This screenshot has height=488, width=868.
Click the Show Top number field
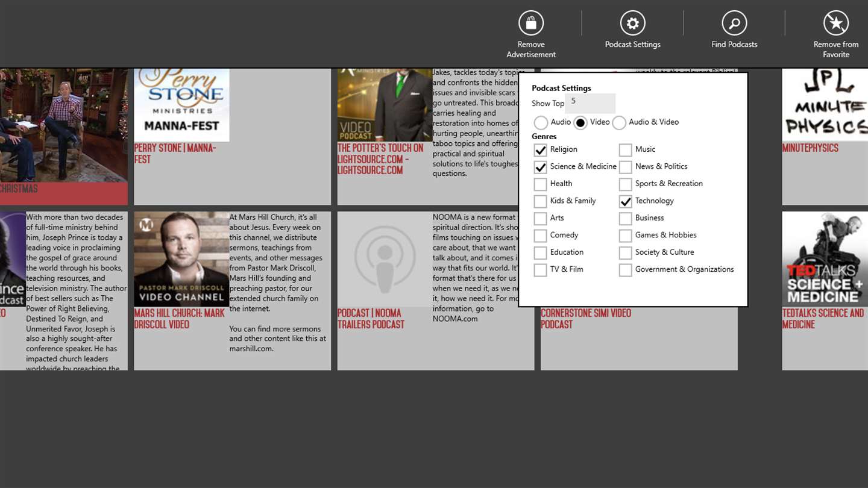point(590,103)
